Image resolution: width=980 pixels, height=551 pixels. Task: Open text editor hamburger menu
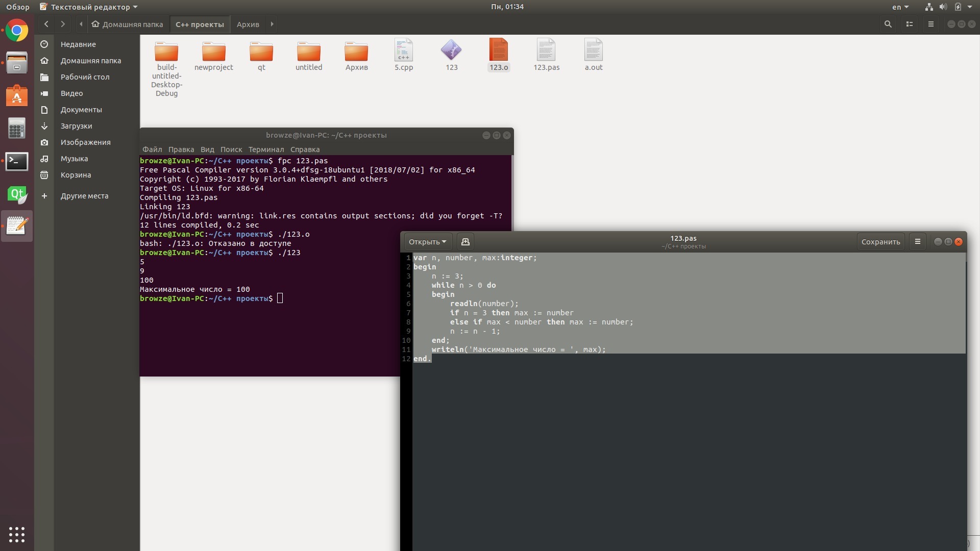[918, 242]
